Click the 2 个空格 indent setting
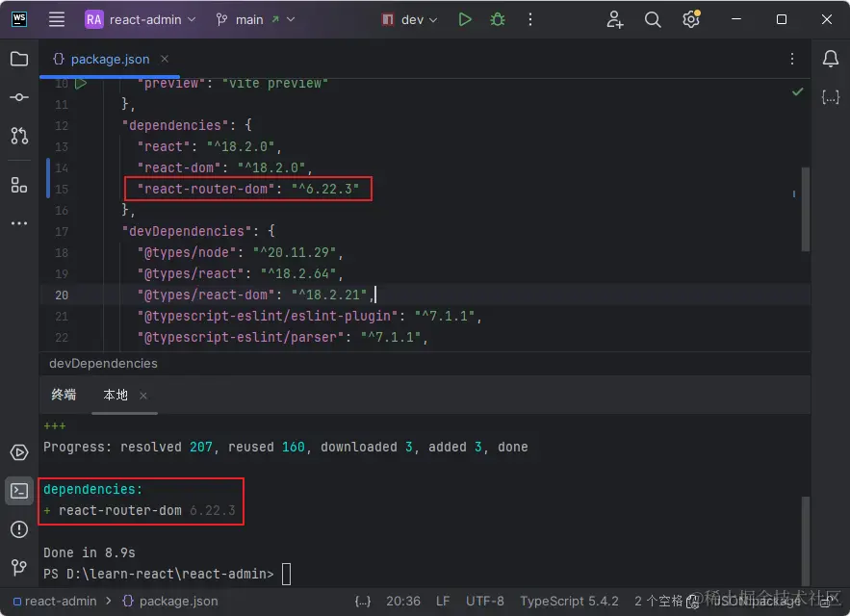Image resolution: width=850 pixels, height=616 pixels. pyautogui.click(x=658, y=601)
